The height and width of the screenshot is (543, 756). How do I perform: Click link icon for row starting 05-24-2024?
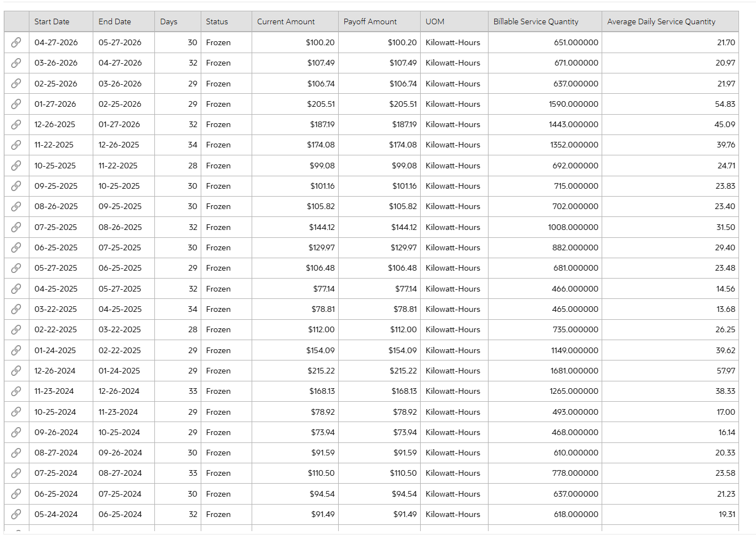tap(16, 514)
